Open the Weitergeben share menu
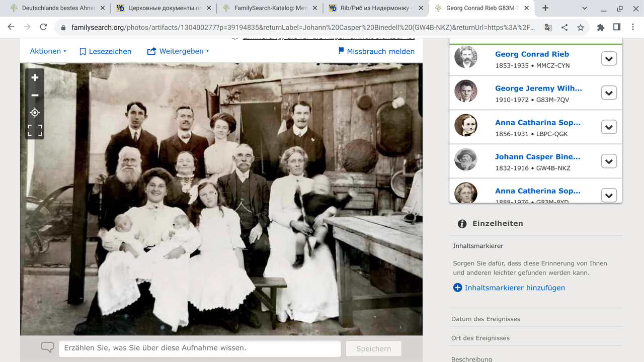 pos(178,51)
